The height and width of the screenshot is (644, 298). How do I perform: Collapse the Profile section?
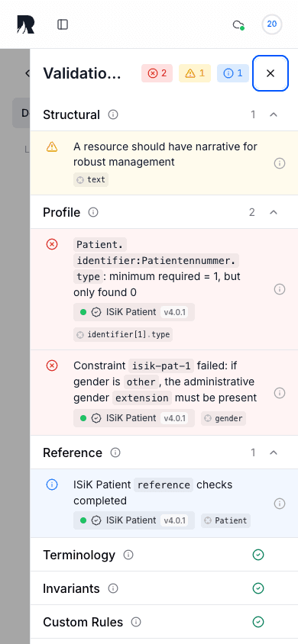[274, 212]
